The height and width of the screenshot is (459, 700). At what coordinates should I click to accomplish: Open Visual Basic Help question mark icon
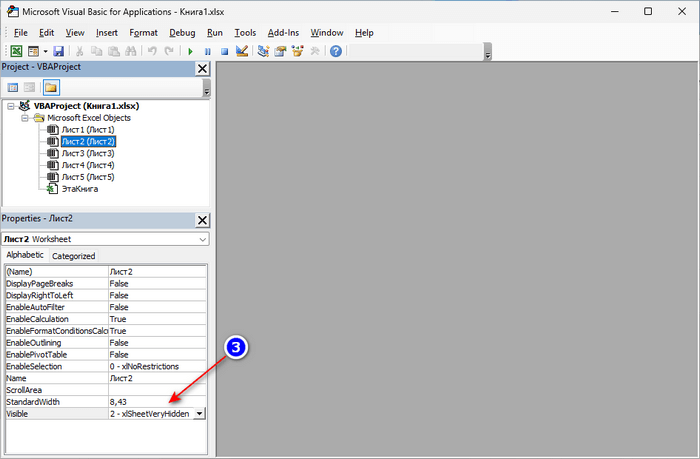pyautogui.click(x=335, y=51)
